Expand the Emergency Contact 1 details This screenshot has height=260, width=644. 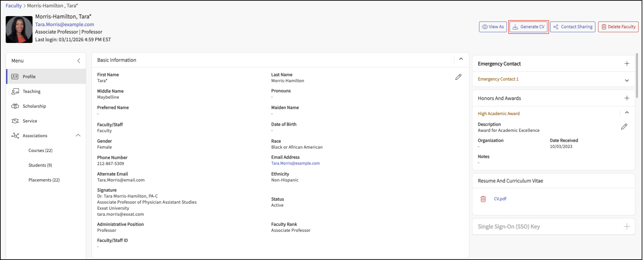click(627, 80)
